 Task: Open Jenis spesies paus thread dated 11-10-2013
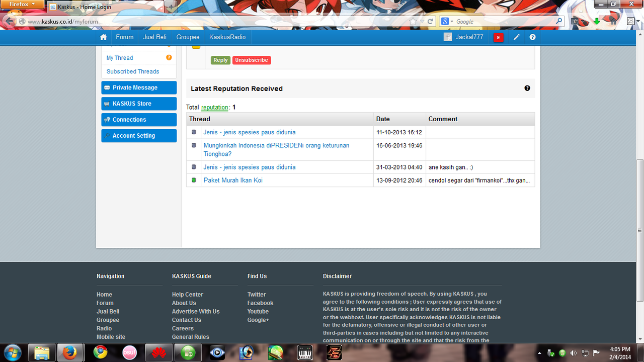pyautogui.click(x=250, y=132)
